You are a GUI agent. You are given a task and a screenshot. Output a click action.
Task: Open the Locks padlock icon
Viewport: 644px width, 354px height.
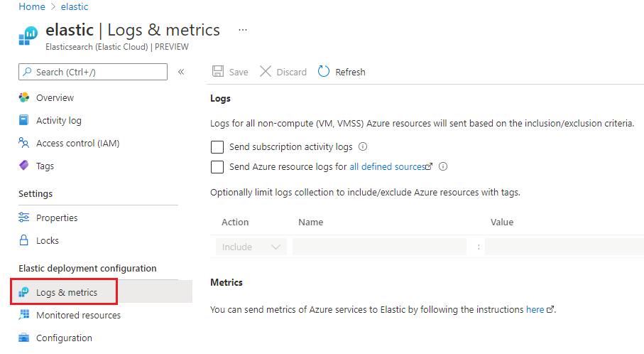(24, 240)
